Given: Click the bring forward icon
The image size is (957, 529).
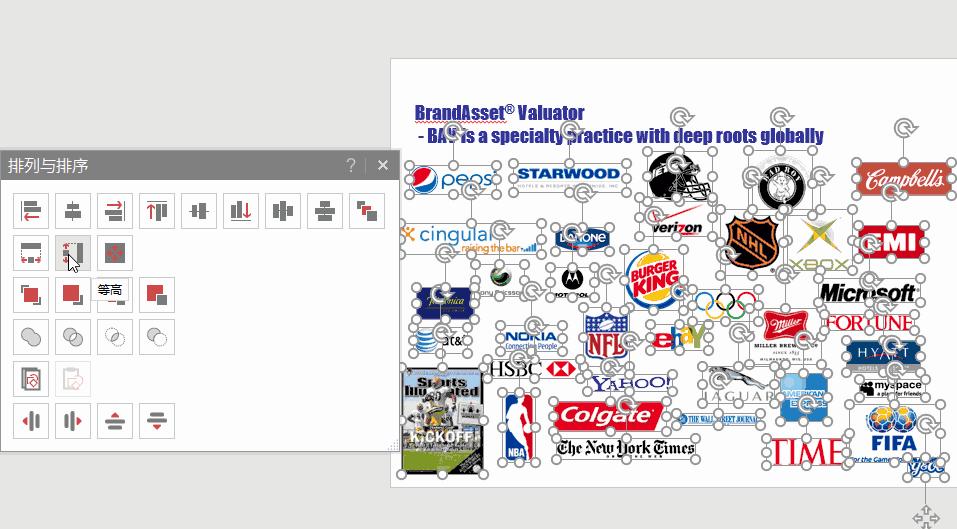Looking at the screenshot, I should point(73,295).
